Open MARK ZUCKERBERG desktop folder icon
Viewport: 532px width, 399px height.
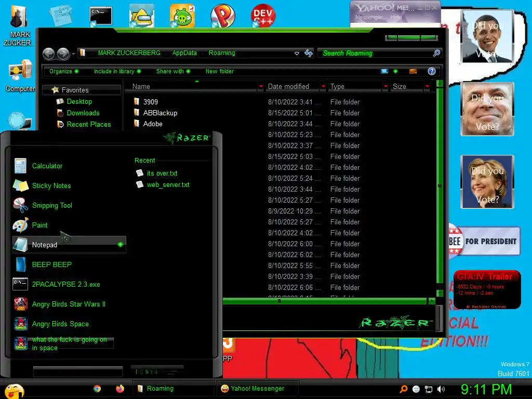pos(19,25)
